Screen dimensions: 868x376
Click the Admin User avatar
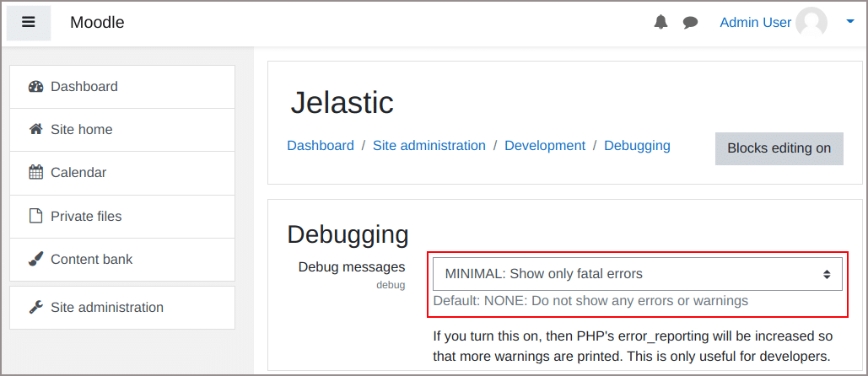click(x=811, y=23)
